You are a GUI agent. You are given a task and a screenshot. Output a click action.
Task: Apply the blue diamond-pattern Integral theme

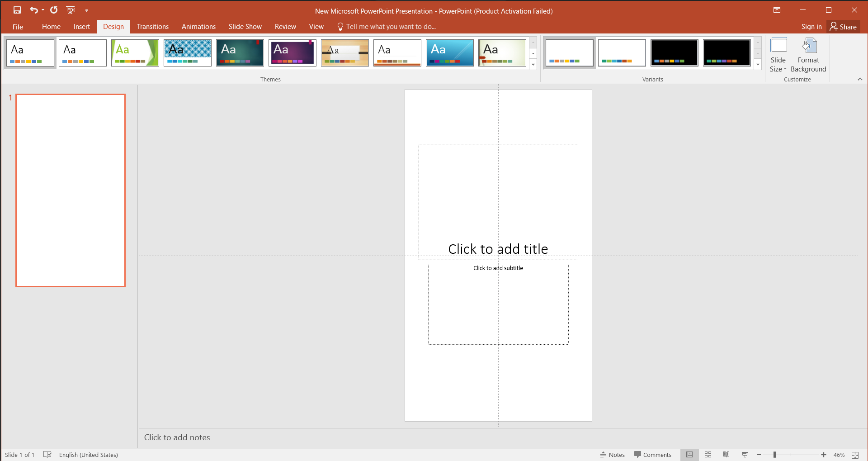[188, 53]
